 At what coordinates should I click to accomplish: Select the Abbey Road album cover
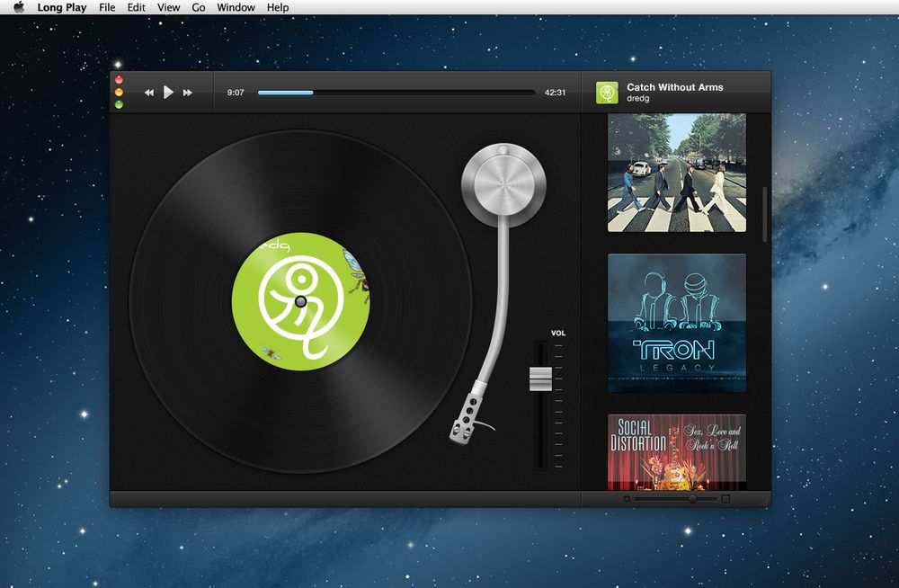676,173
